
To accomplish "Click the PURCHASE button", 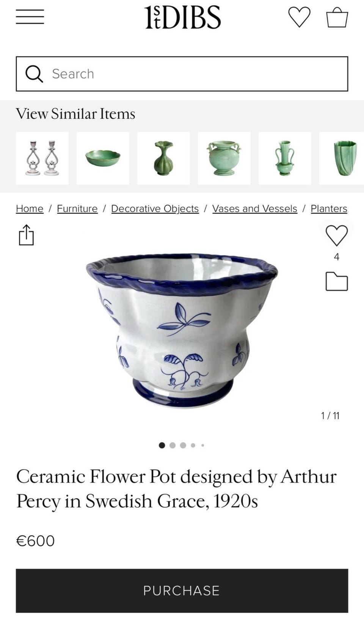I will coord(182,590).
